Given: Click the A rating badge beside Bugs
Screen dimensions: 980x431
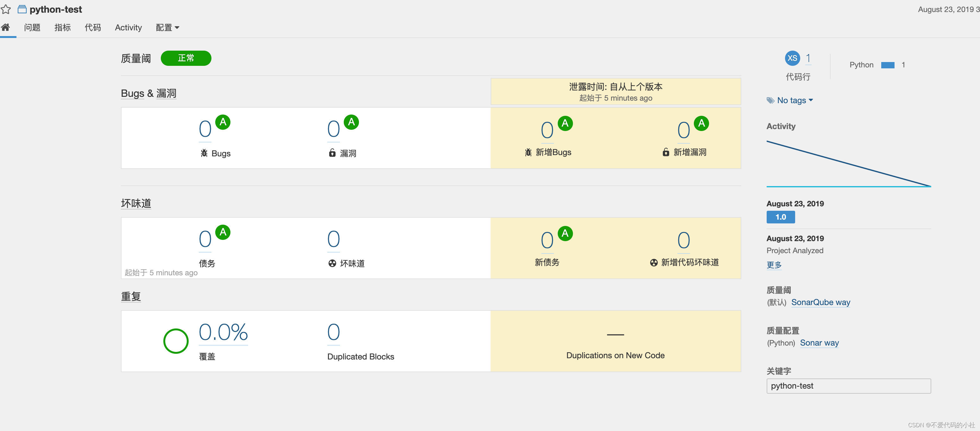Looking at the screenshot, I should [223, 122].
